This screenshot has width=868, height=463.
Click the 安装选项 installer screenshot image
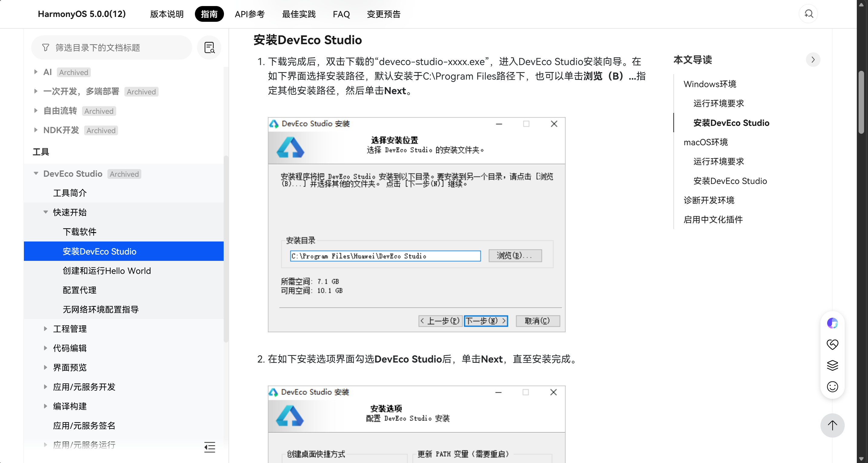416,424
